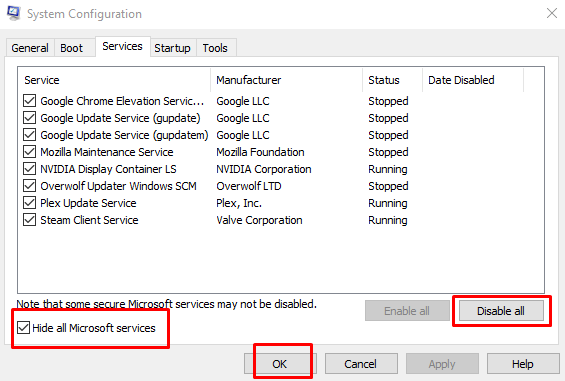Toggle Hide all Microsoft services checkbox
565x381 pixels.
point(24,328)
